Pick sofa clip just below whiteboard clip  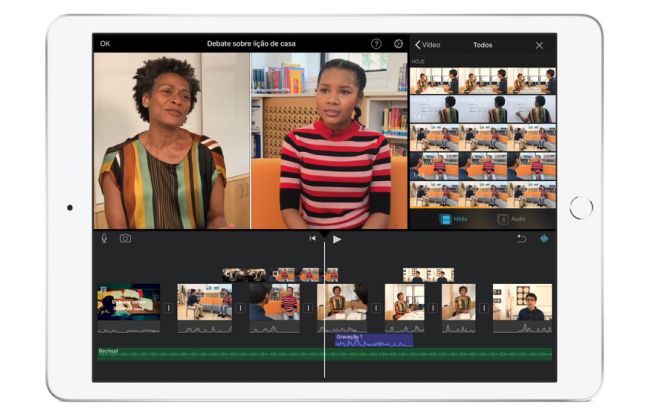483,137
